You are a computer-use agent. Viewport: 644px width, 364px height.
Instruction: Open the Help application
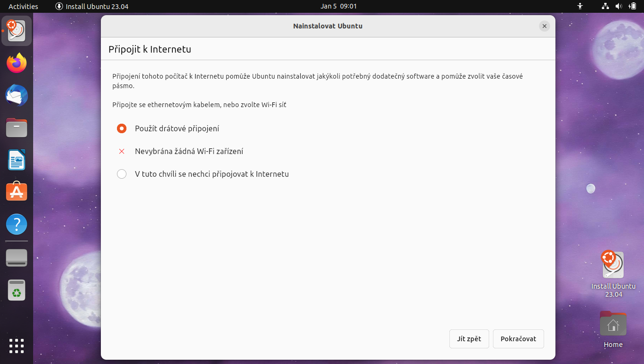(16, 224)
